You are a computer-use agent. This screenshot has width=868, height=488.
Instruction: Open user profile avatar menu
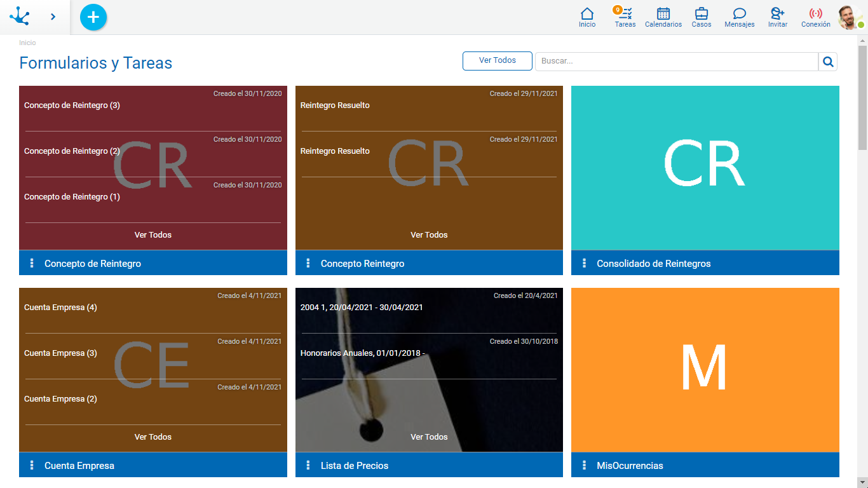849,17
